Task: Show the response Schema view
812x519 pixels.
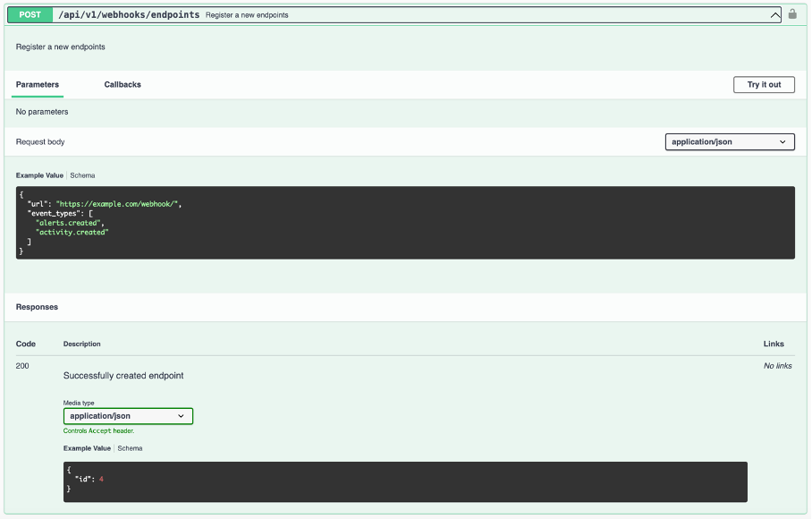Action: click(x=130, y=448)
